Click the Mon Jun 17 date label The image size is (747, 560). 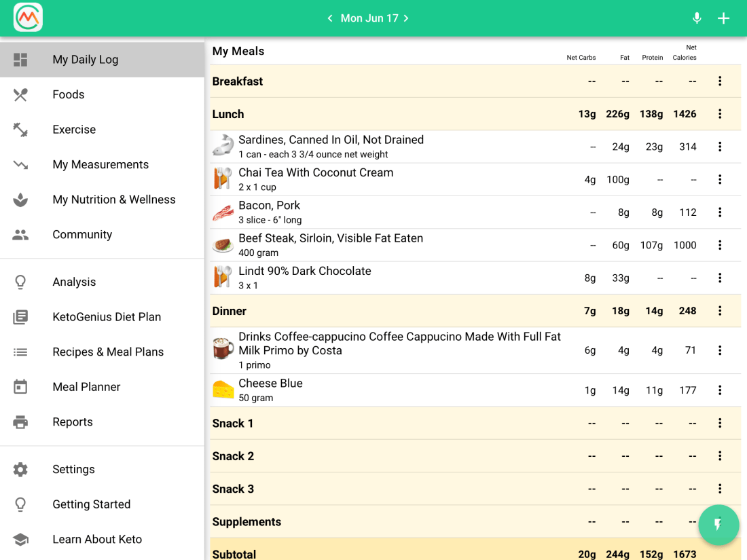tap(369, 18)
